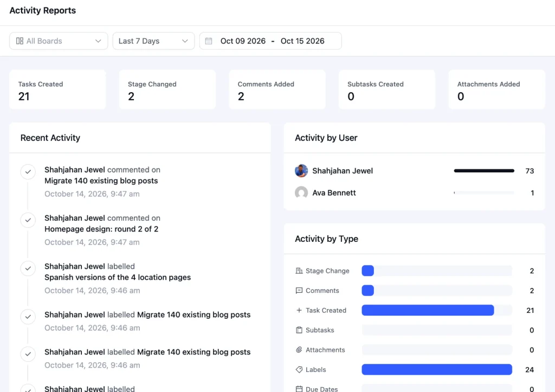Viewport: 555px width, 392px height.
Task: Click the Labels blue bar
Action: click(x=437, y=370)
